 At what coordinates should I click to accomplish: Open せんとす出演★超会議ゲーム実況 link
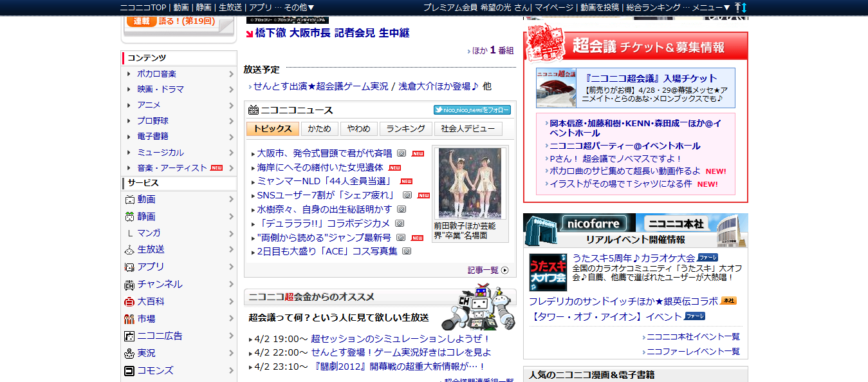(x=320, y=86)
